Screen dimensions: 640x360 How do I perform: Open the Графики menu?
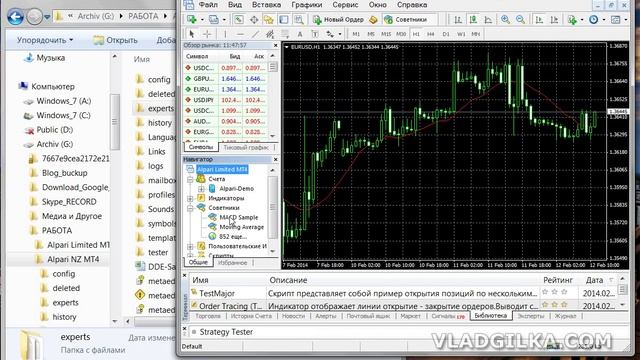pyautogui.click(x=307, y=5)
